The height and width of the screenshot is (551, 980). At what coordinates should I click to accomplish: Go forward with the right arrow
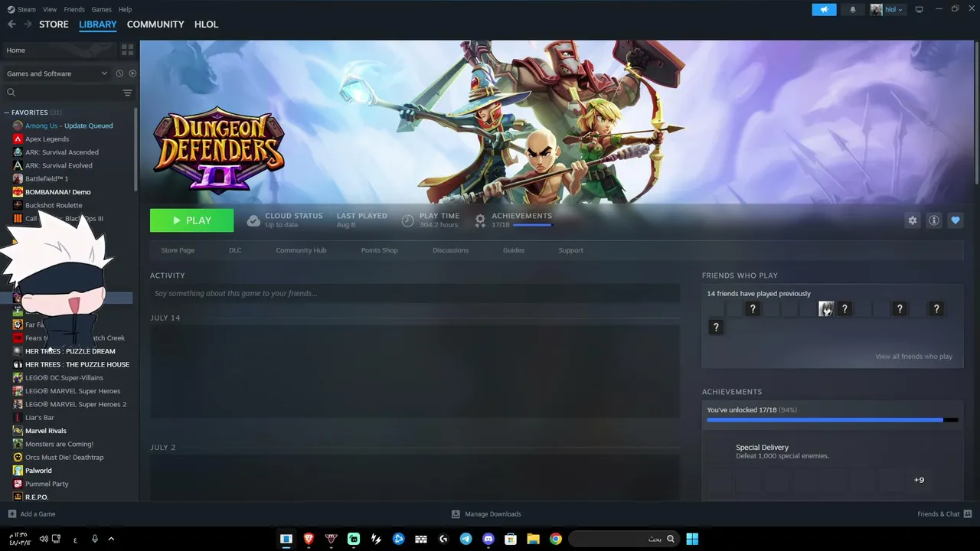[x=28, y=24]
